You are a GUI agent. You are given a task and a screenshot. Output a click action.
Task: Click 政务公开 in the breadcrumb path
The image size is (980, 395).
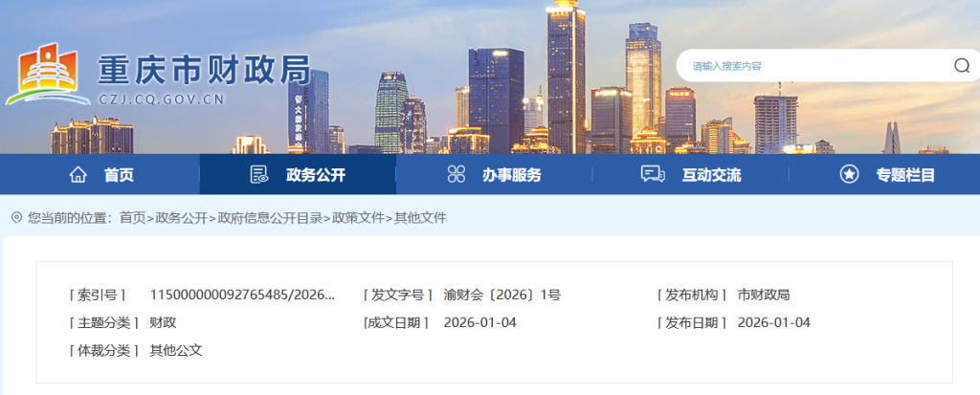tap(181, 218)
